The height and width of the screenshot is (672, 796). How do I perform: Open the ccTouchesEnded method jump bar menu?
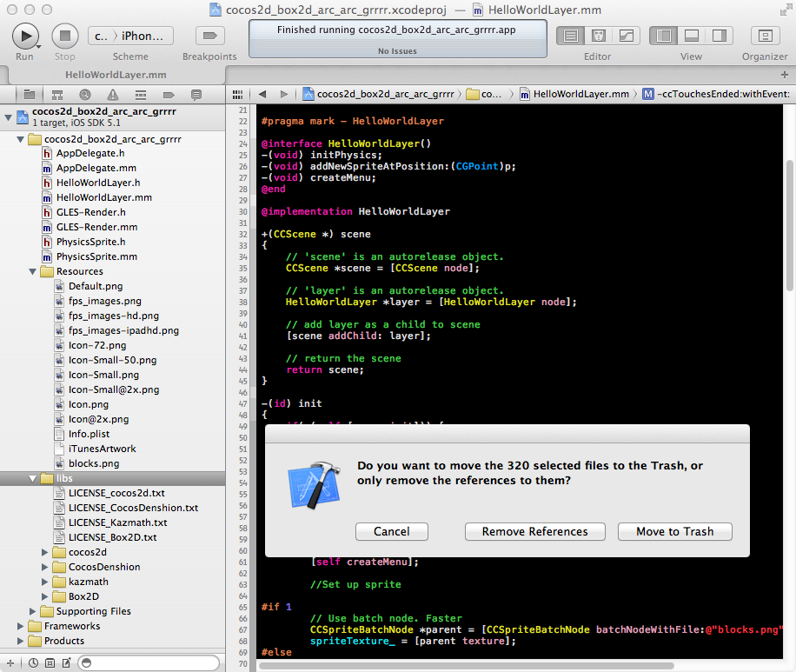[716, 94]
